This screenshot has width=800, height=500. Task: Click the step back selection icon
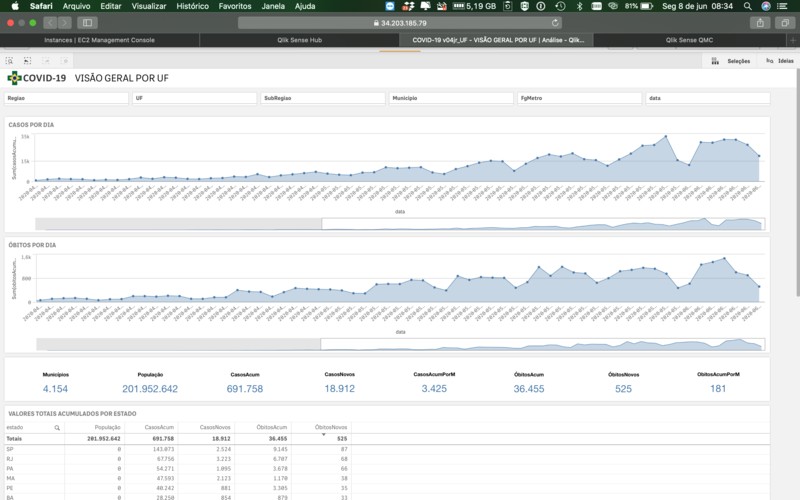click(28, 61)
